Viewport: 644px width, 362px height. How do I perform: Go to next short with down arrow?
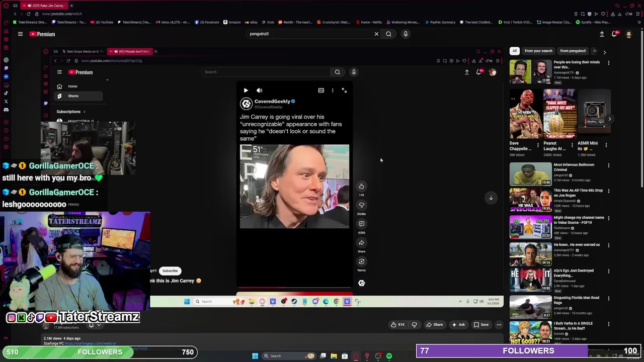tap(491, 198)
